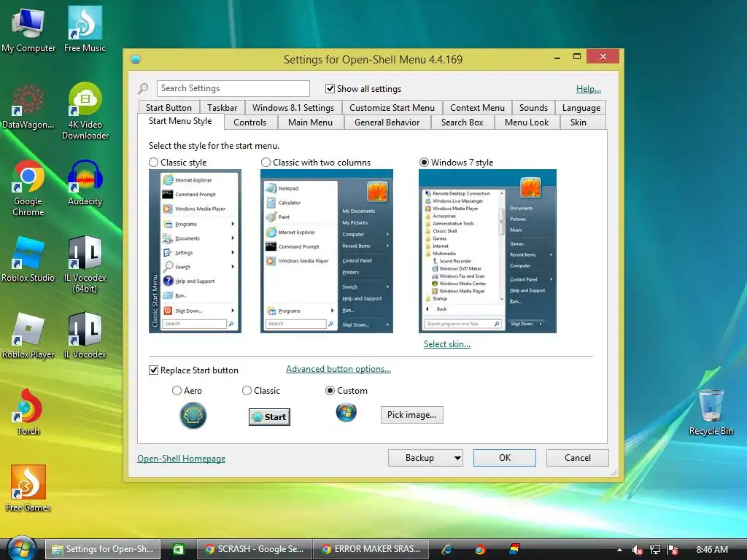Open the Customize Start Menu tab
The height and width of the screenshot is (560, 747).
[392, 108]
